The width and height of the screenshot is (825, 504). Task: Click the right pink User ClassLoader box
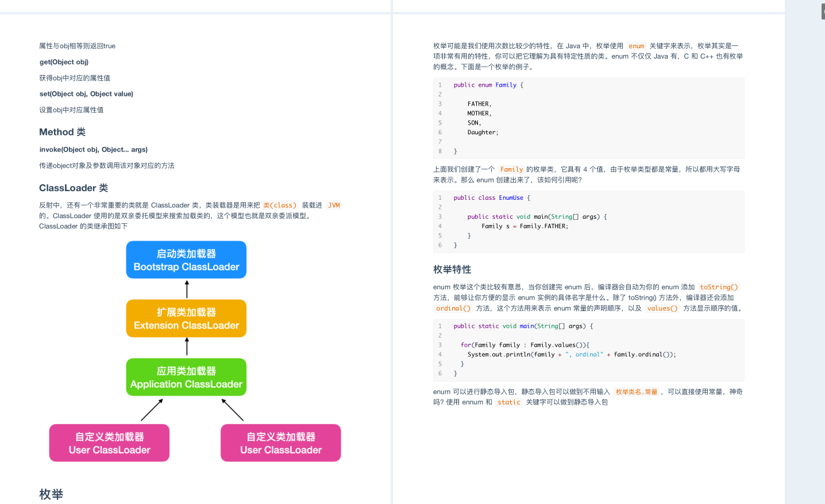click(281, 443)
